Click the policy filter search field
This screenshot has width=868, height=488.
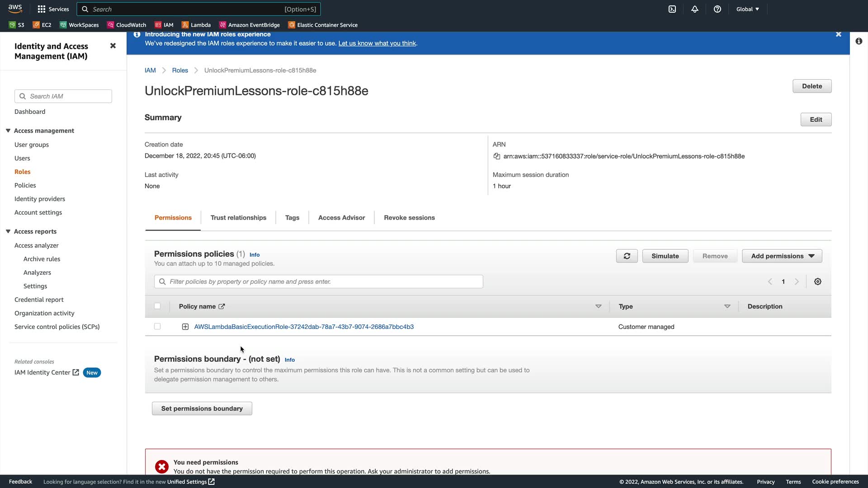[x=318, y=282]
